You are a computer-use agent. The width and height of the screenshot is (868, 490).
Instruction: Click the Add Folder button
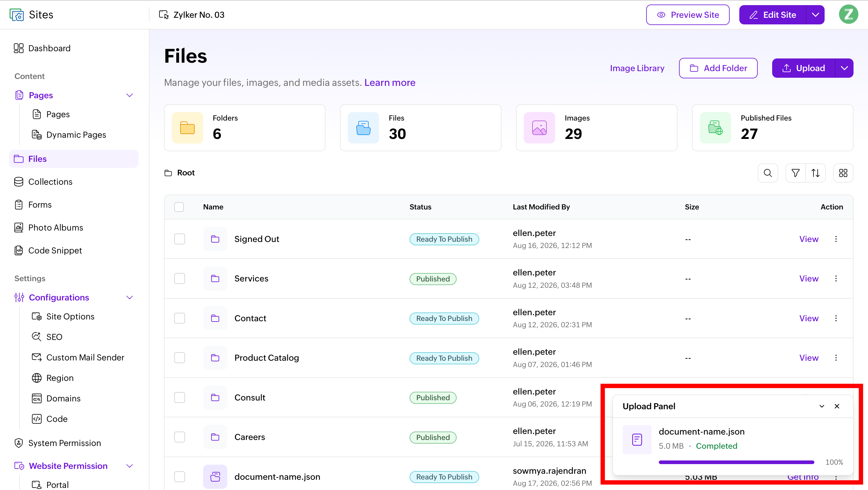click(718, 68)
